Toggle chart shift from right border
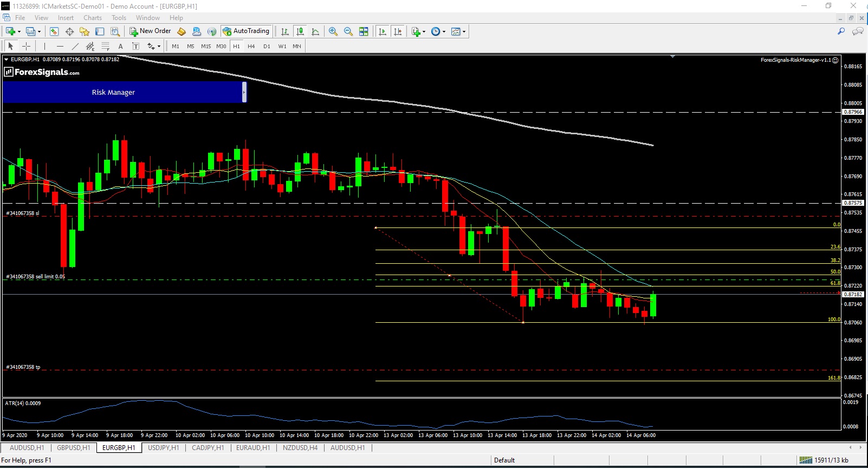Screen dimensions: 868x469 (x=398, y=31)
